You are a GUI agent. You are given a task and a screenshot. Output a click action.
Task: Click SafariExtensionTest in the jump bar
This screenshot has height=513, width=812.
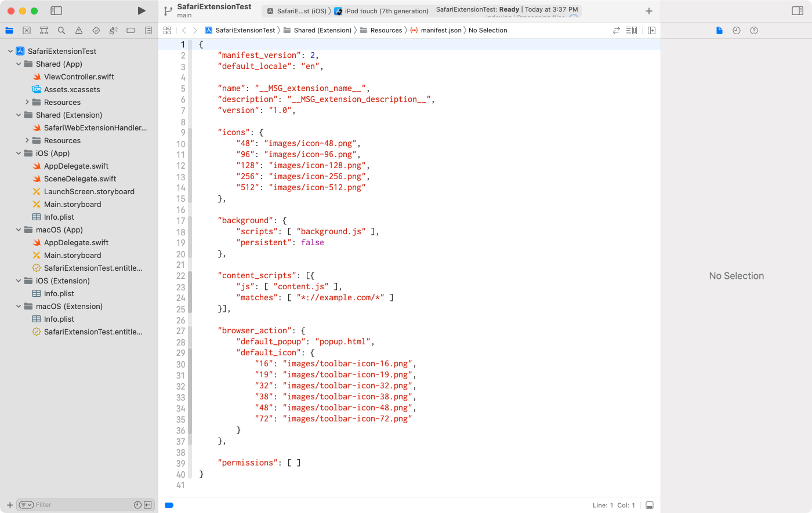tap(240, 30)
